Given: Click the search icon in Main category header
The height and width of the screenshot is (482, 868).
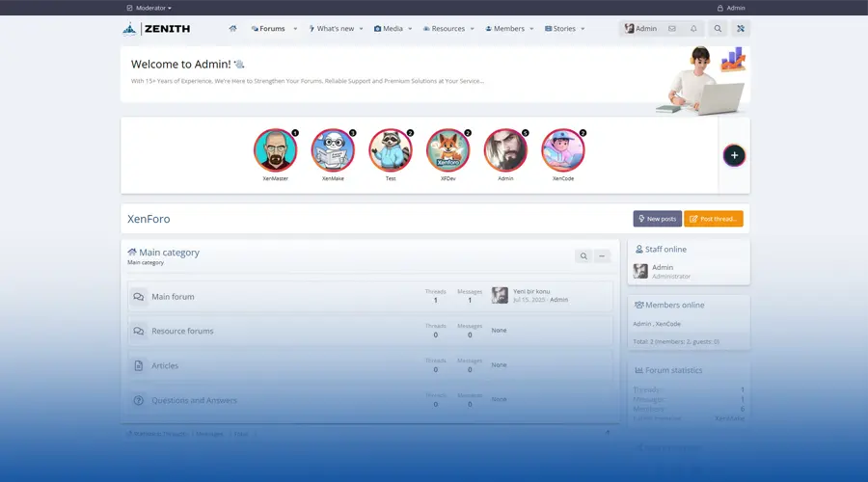Looking at the screenshot, I should pos(583,256).
